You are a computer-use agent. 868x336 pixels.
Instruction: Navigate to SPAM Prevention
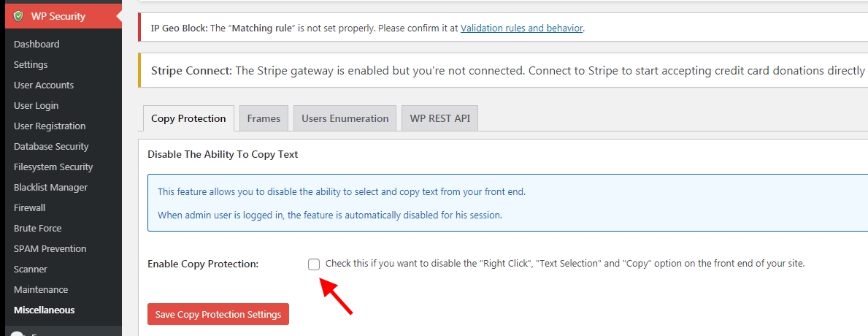point(50,248)
